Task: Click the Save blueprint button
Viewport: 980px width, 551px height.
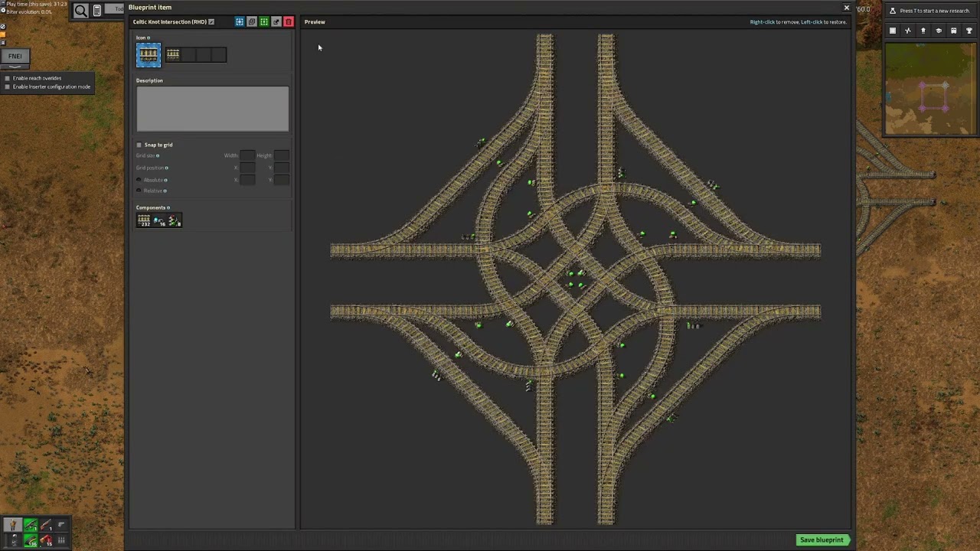Action: point(822,540)
